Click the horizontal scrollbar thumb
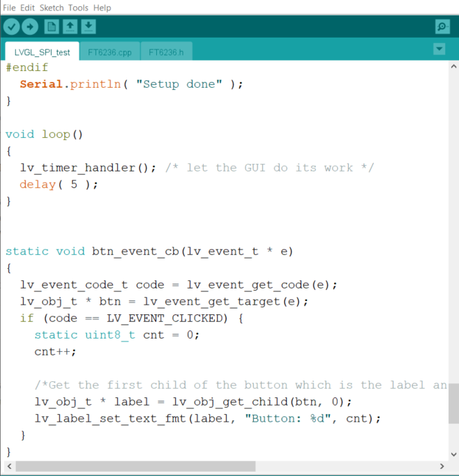This screenshot has height=476, width=459. [x=136, y=466]
